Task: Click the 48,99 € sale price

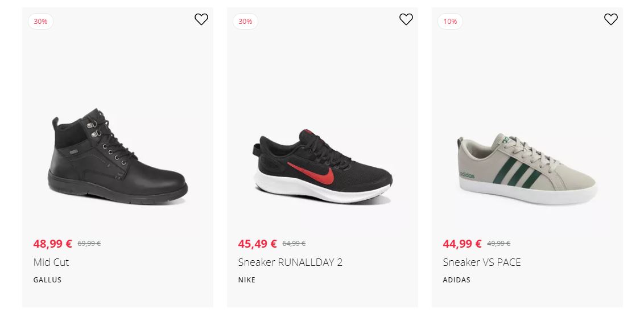Action: tap(53, 244)
